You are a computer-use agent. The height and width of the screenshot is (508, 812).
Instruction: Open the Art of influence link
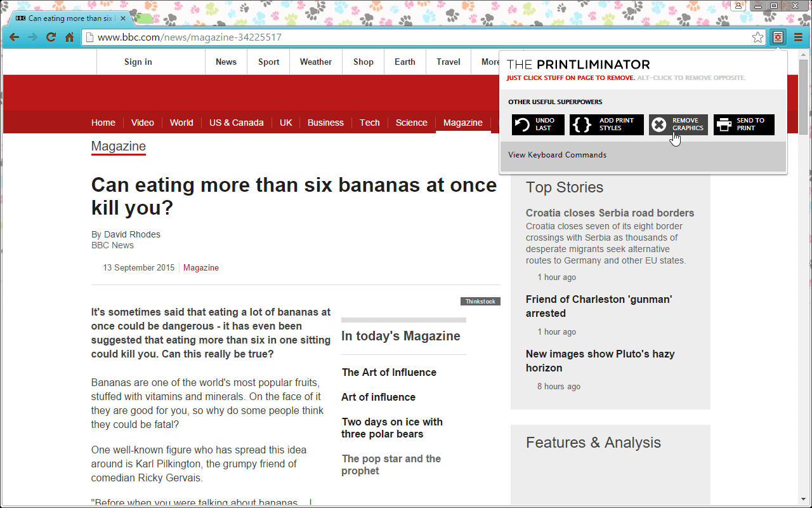tap(379, 397)
